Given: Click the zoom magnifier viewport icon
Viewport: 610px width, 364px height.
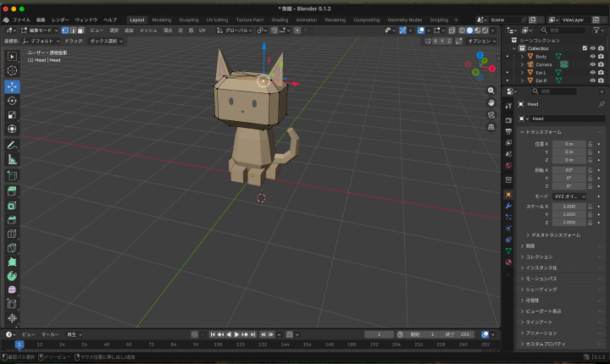Looking at the screenshot, I should (x=491, y=91).
